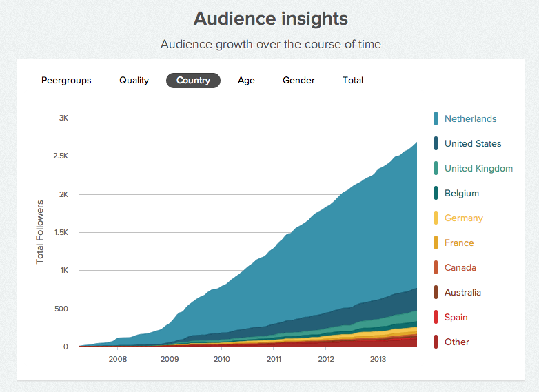
Task: Click the 2010 x-axis label
Action: coord(222,359)
